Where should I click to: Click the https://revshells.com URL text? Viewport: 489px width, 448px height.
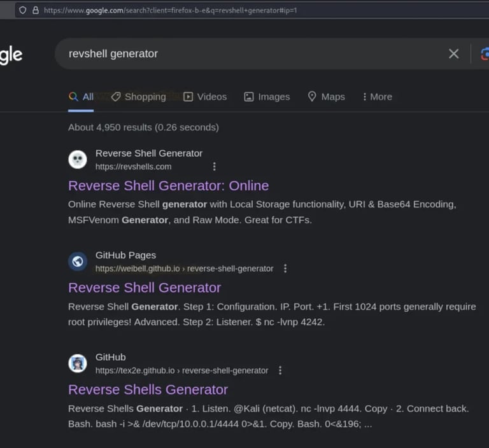point(133,167)
